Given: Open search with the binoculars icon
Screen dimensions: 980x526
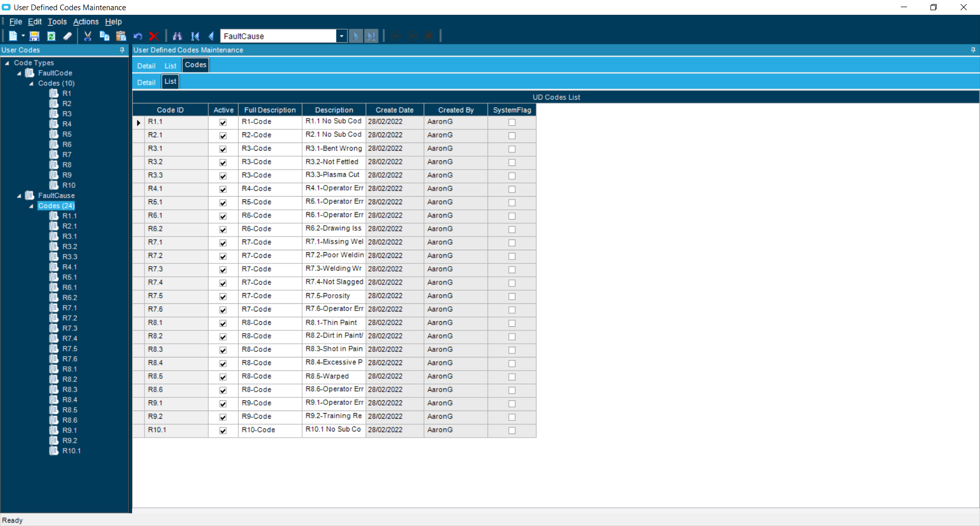Looking at the screenshot, I should click(x=177, y=36).
